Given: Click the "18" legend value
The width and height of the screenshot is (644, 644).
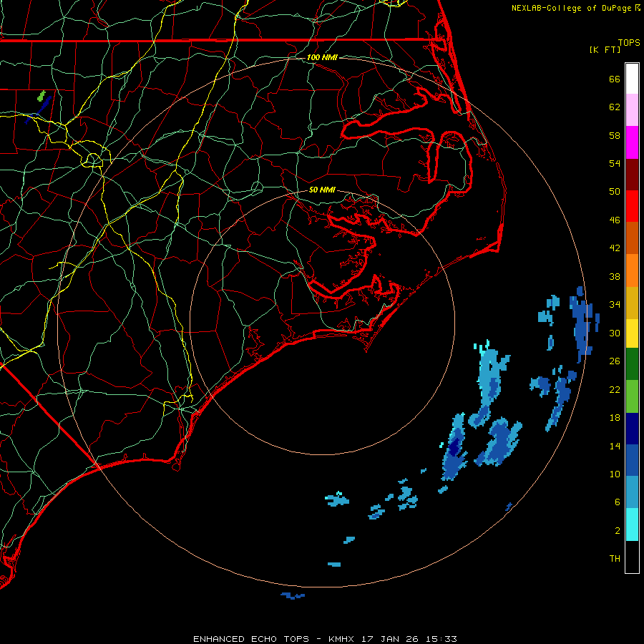Looking at the screenshot, I should (615, 418).
